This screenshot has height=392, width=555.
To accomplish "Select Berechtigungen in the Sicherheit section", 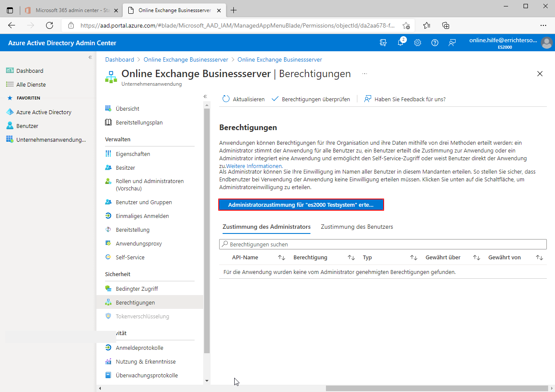I will pyautogui.click(x=150, y=302).
